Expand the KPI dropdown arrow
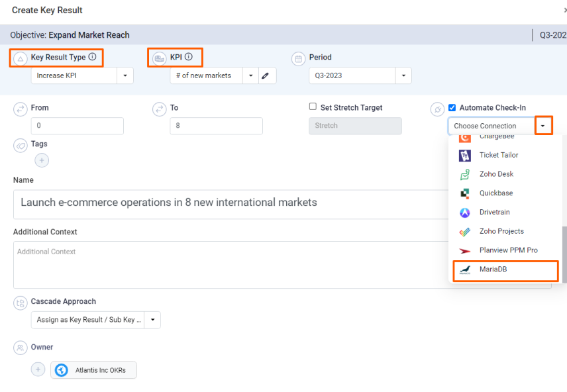The image size is (567, 392). tap(250, 75)
